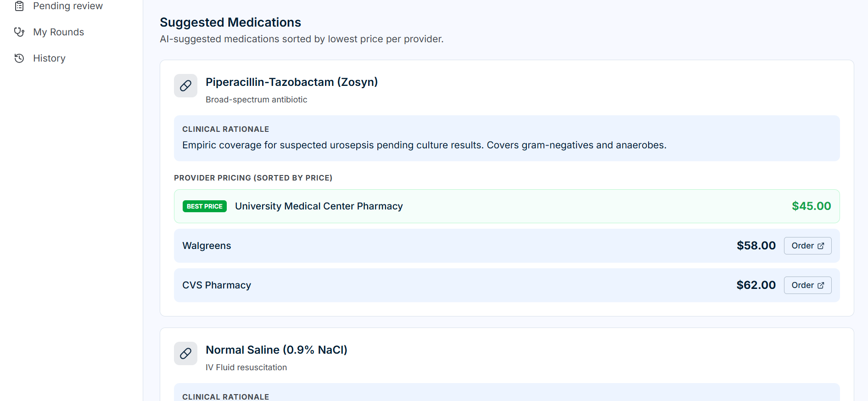Click the $45.00 best price amount
This screenshot has width=868, height=401.
(811, 206)
